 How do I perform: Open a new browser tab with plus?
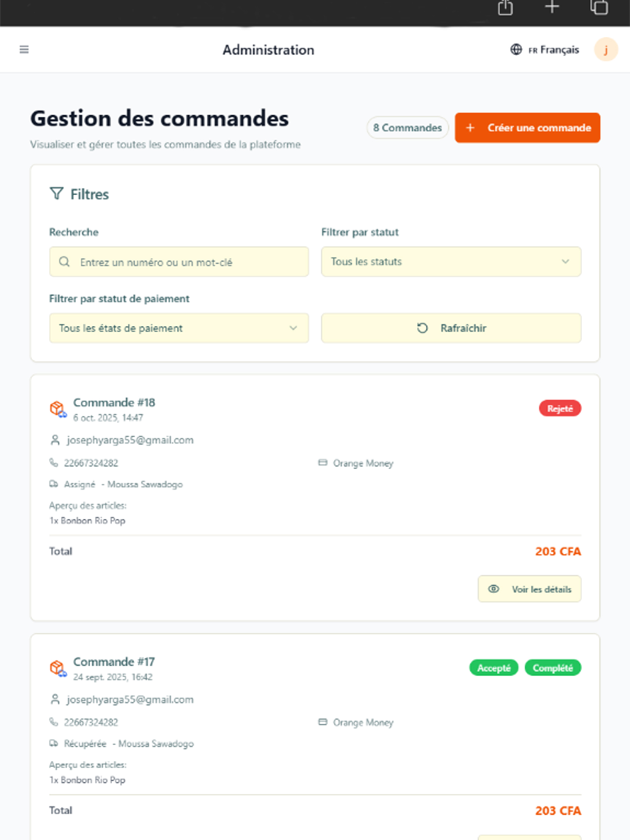(552, 7)
